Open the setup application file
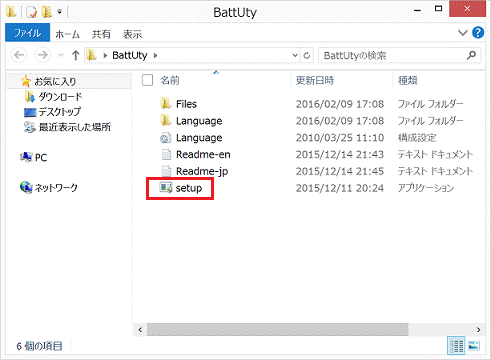The width and height of the screenshot is (491, 360). pos(180,188)
